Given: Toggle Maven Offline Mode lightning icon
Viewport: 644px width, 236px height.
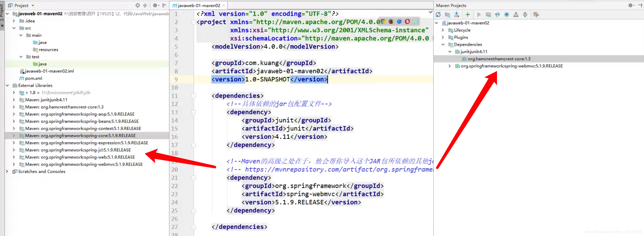Looking at the screenshot, I should coord(507,14).
